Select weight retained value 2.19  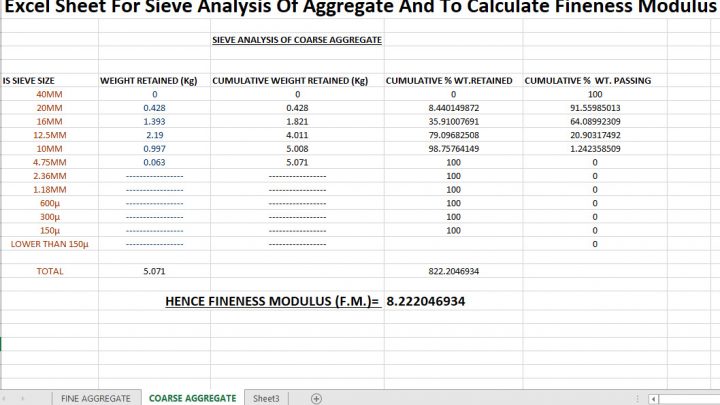155,135
